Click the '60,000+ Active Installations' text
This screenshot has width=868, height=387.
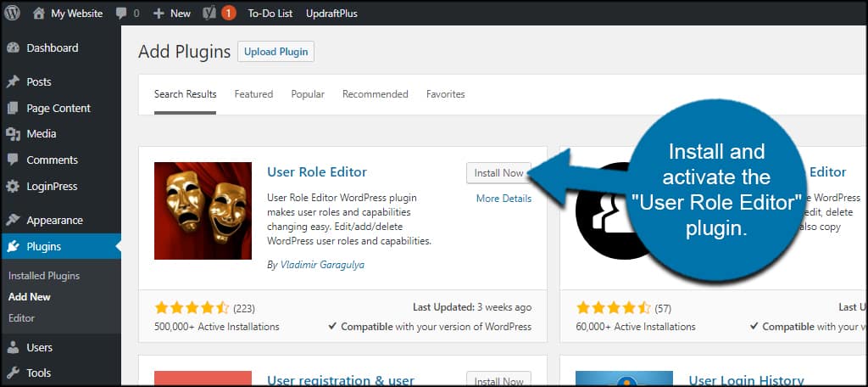pos(636,327)
